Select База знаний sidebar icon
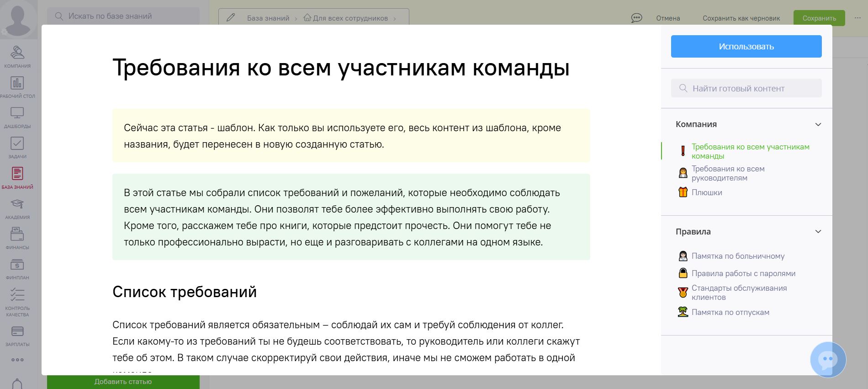 (x=17, y=178)
